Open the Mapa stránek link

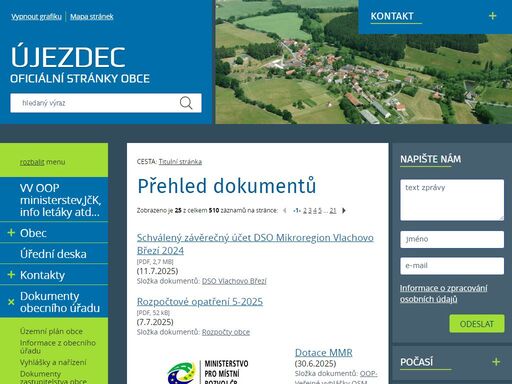(92, 17)
